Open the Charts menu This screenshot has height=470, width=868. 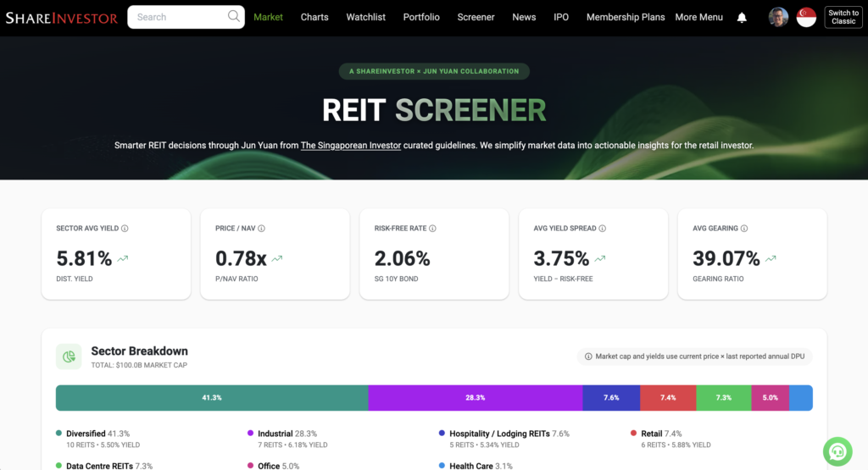[x=314, y=17]
